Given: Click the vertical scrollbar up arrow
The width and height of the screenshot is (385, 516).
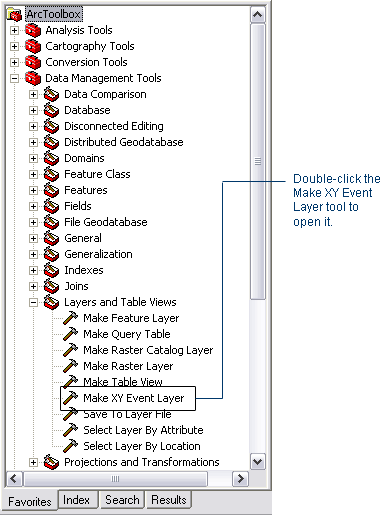Looking at the screenshot, I should [x=258, y=15].
